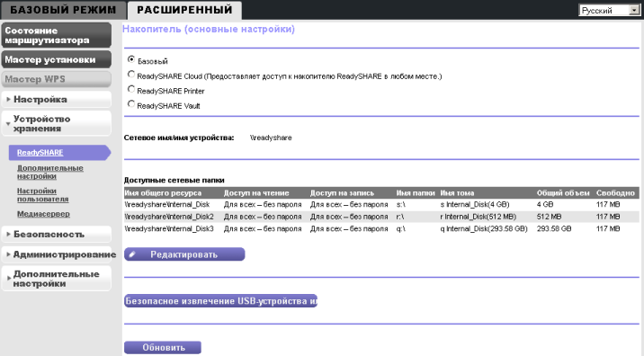Click the q:\ folder name cell
Image resolution: width=644 pixels, height=356 pixels.
click(400, 228)
